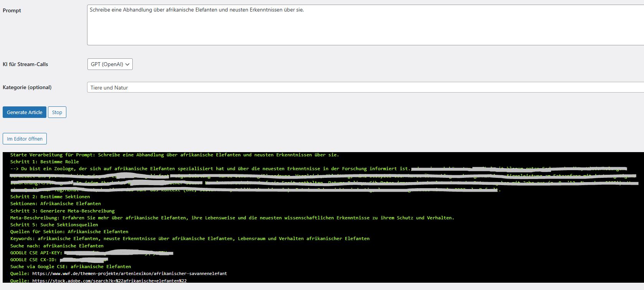Click the GOOGLE CSE CX-ID log entry

pos(33,260)
